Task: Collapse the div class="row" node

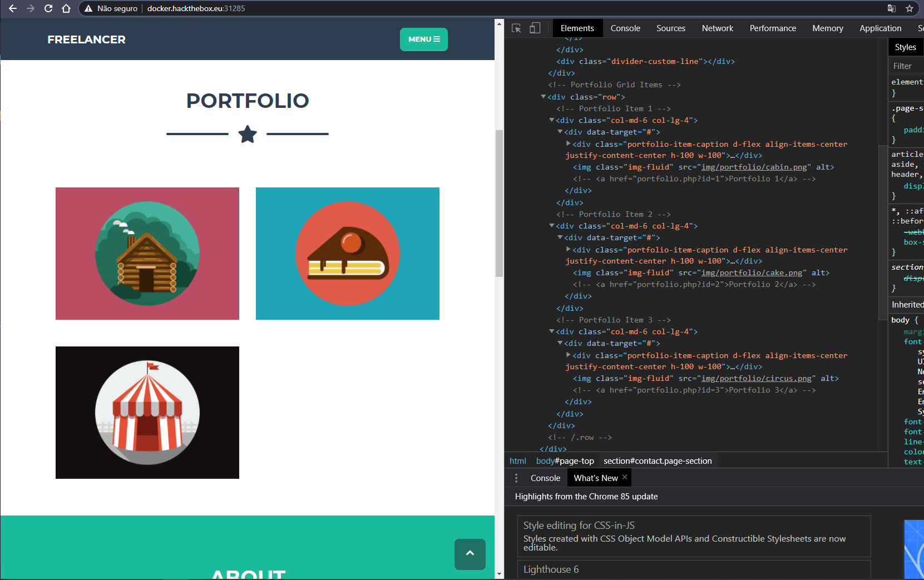Action: coord(543,97)
